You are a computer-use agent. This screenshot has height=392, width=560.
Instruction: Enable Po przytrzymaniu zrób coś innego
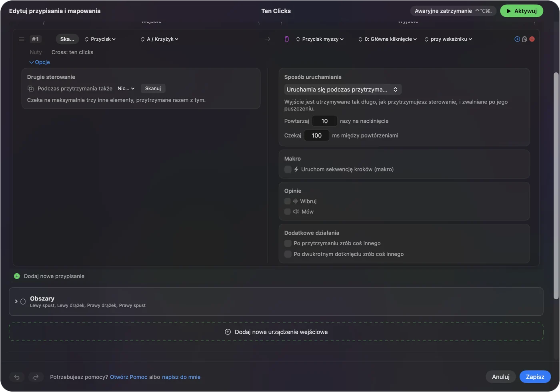pyautogui.click(x=288, y=243)
